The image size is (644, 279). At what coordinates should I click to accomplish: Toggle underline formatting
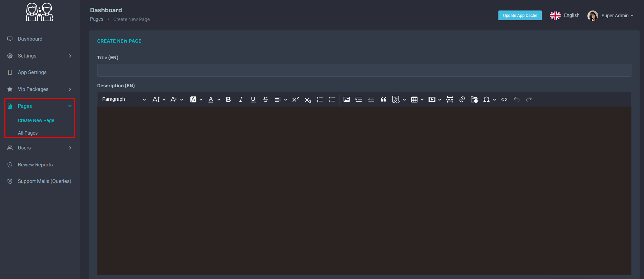pos(253,99)
